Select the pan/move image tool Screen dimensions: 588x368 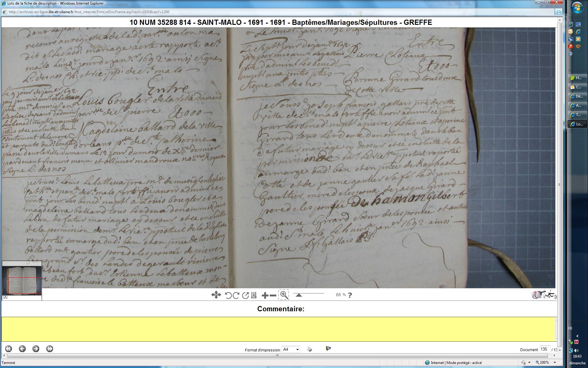pyautogui.click(x=216, y=295)
